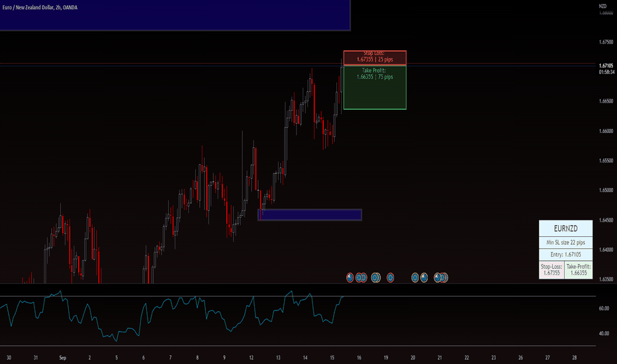Click the NZD currency label on price scale
Screen dimensions: 617x364
click(x=602, y=6)
